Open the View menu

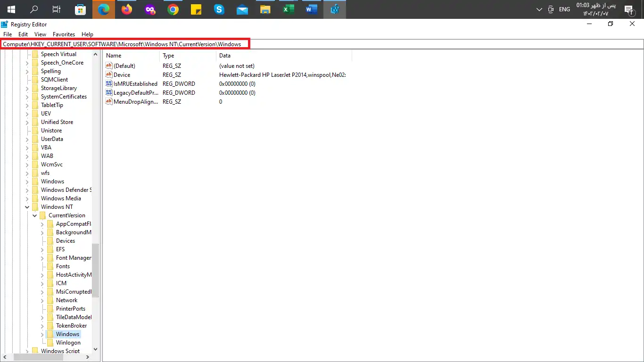41,34
